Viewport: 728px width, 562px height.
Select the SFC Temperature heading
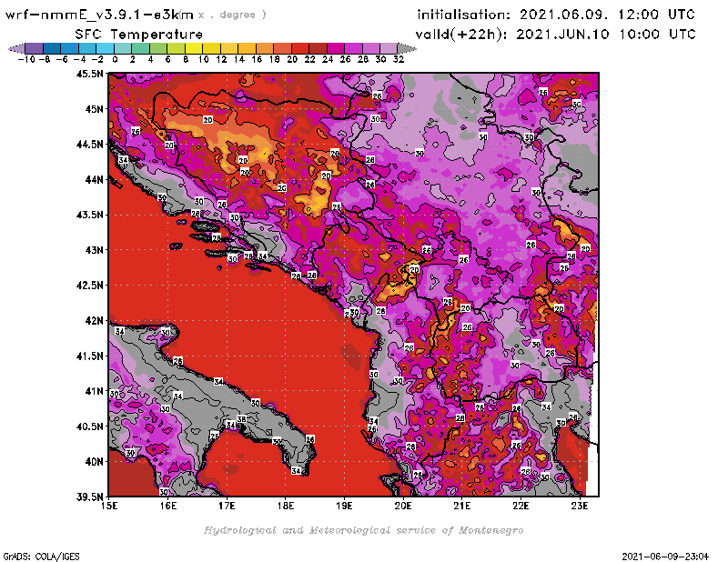click(138, 35)
